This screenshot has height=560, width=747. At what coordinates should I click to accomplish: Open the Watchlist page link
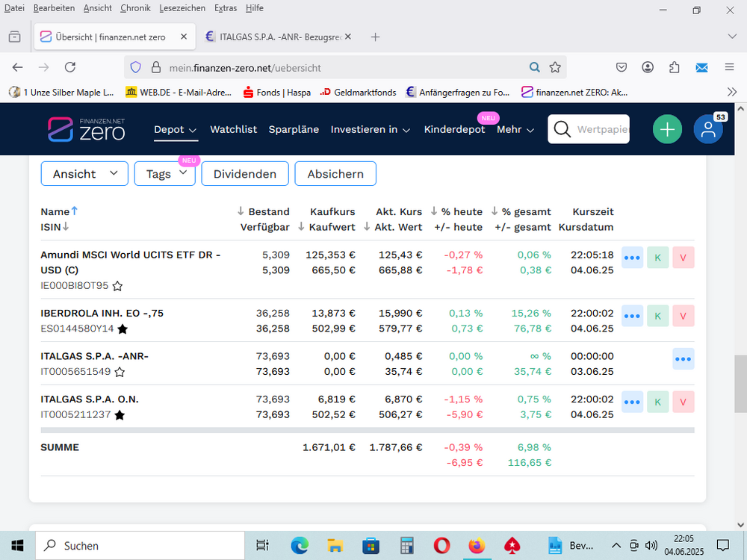pyautogui.click(x=233, y=129)
